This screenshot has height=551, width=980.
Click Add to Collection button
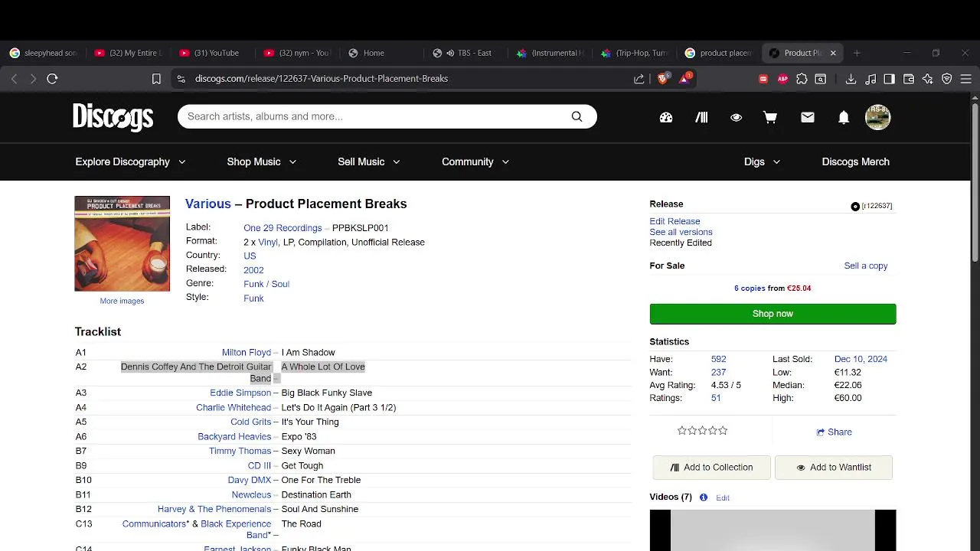(x=711, y=468)
